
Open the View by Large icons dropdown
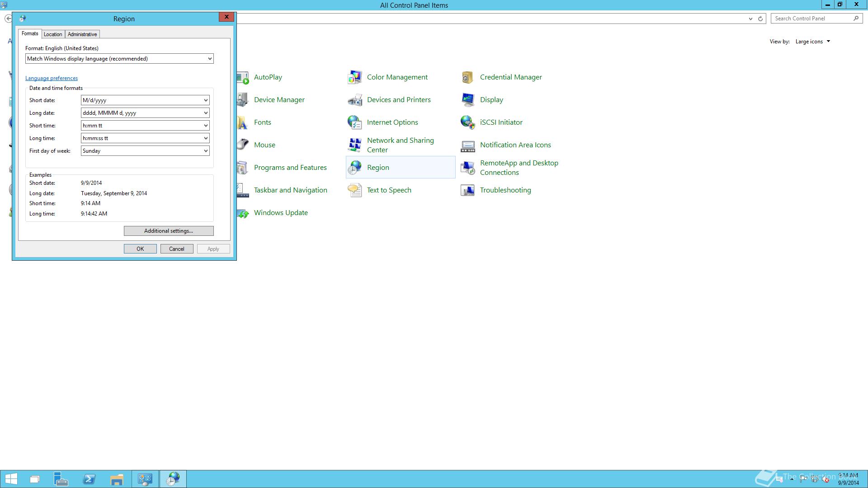[813, 42]
